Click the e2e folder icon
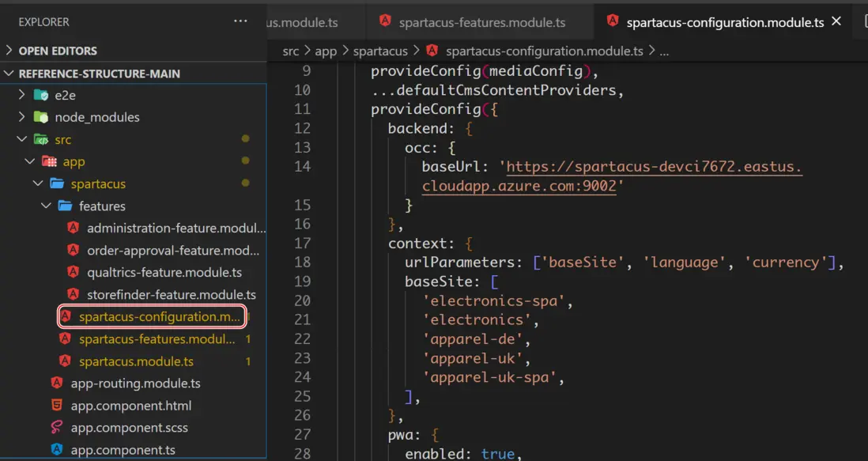The width and height of the screenshot is (868, 461). coord(41,95)
